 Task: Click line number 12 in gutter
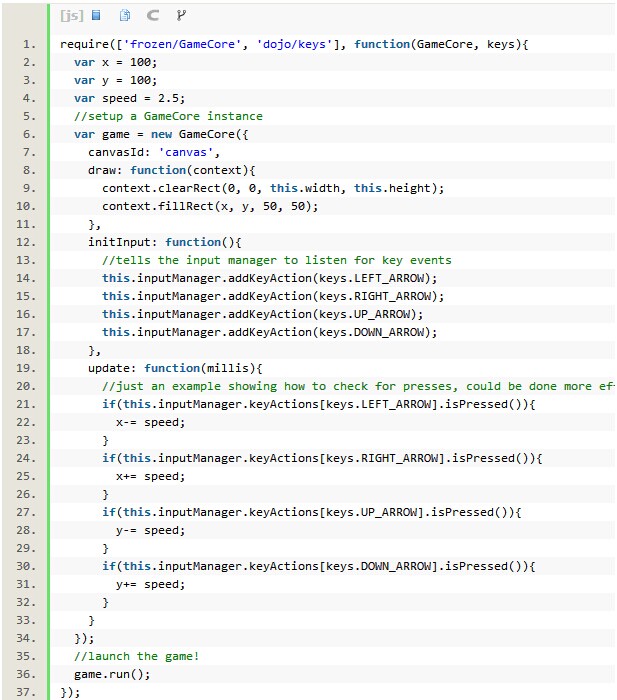click(x=27, y=242)
